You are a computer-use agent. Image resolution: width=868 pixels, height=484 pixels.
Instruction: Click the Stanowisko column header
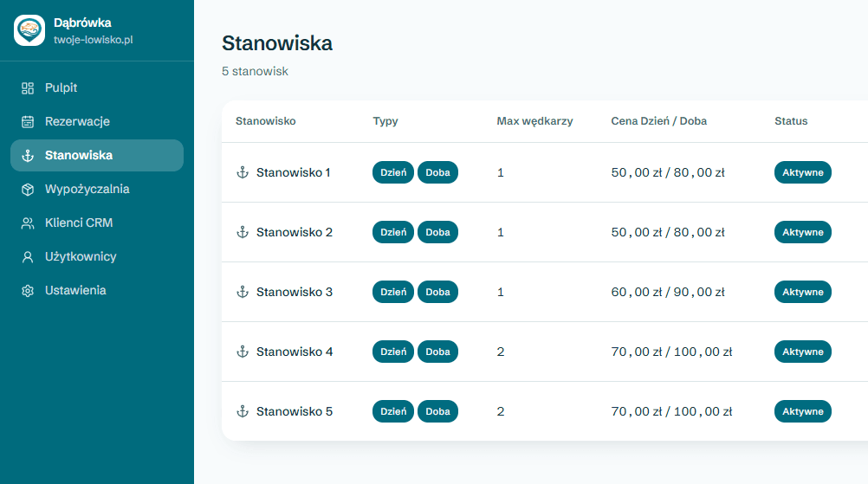click(266, 121)
